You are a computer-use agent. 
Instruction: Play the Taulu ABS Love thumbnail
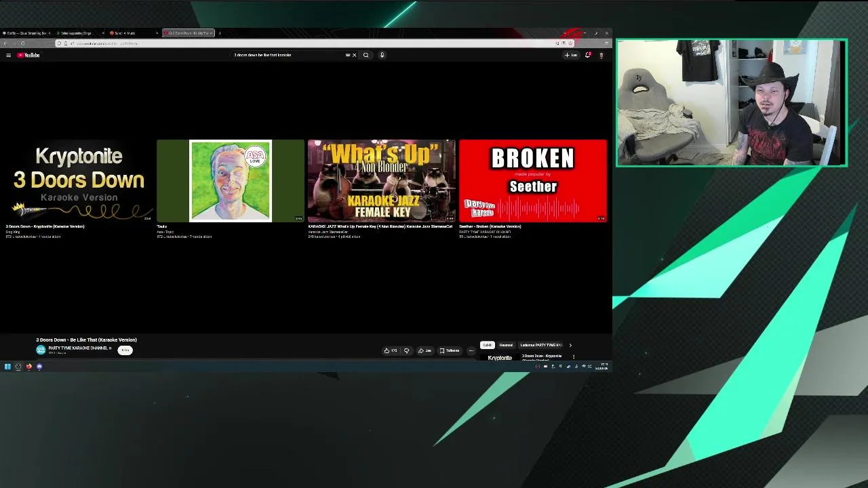231,181
